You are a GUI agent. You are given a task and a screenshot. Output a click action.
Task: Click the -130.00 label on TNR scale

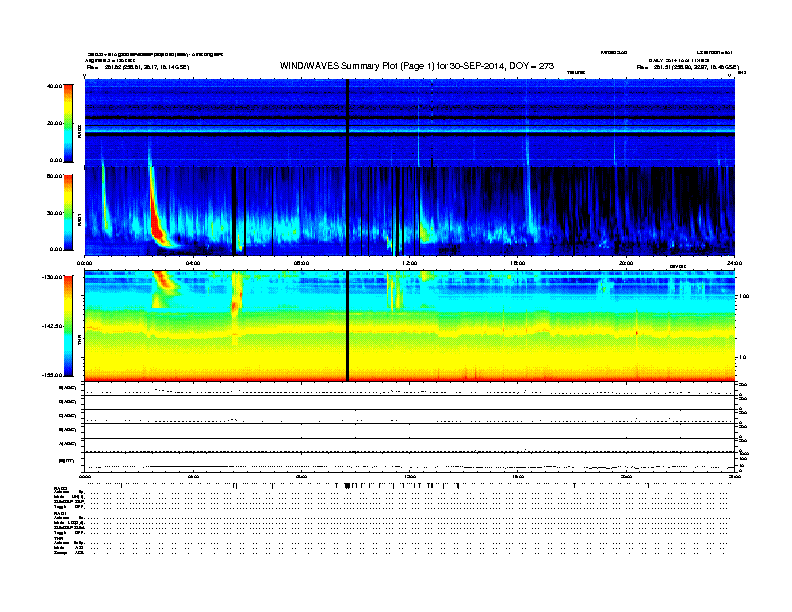click(52, 277)
